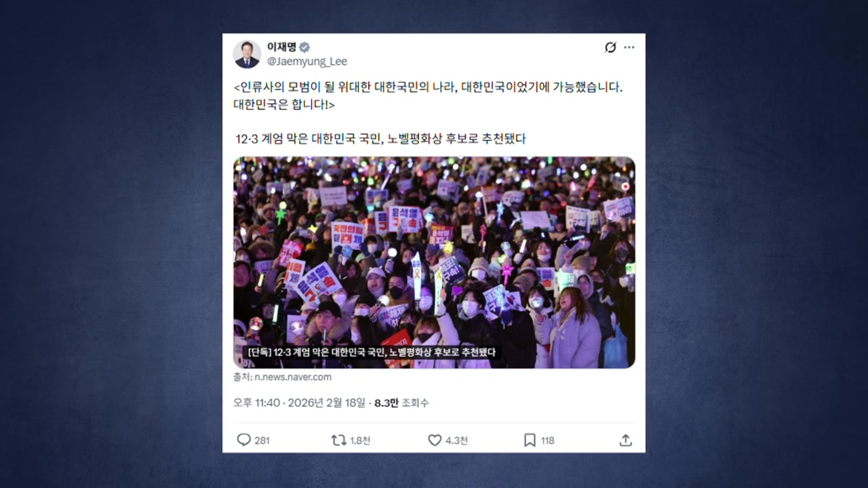Click the 4.3천 like count
Viewport: 868px width, 488px height.
pyautogui.click(x=456, y=441)
